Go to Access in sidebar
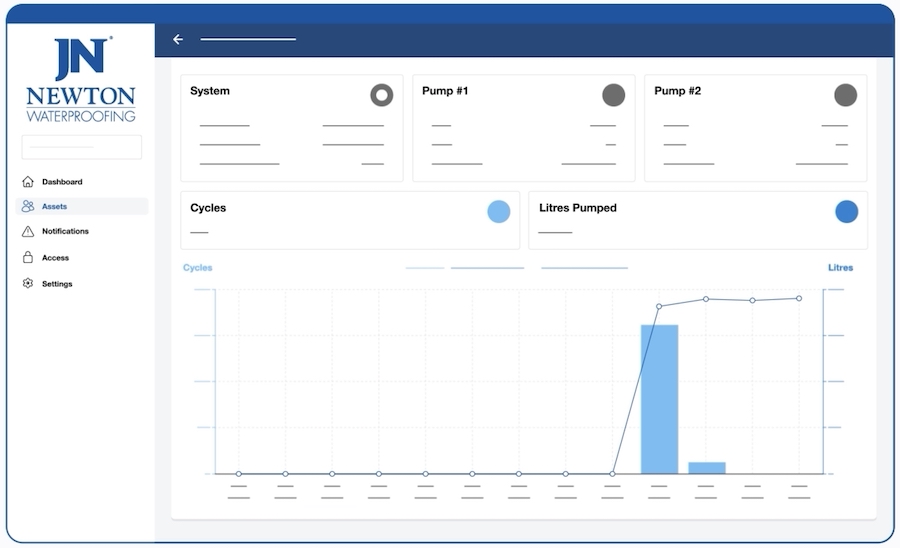 (x=55, y=258)
